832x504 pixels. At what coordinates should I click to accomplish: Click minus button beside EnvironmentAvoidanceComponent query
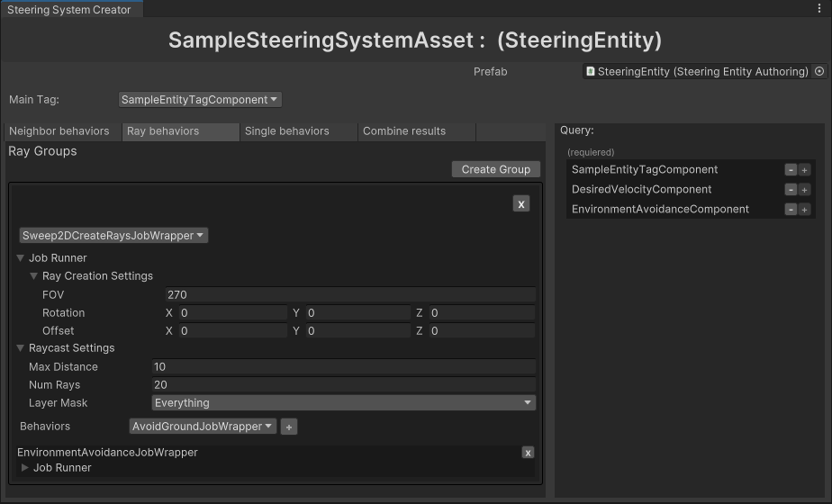tap(791, 210)
